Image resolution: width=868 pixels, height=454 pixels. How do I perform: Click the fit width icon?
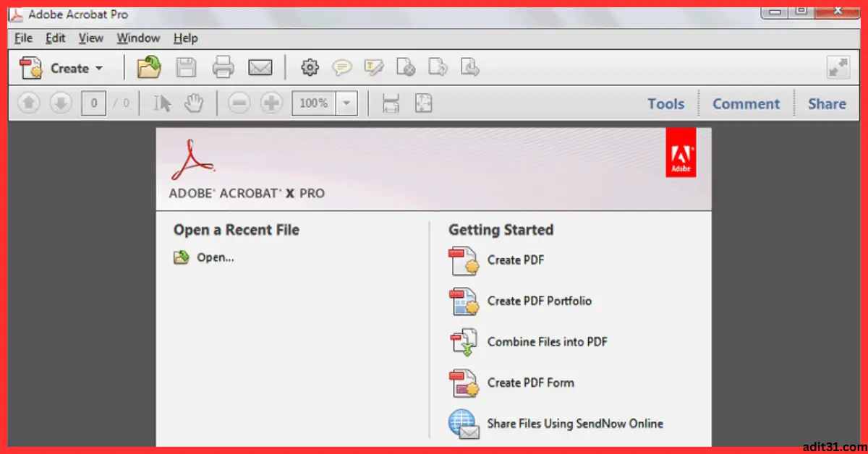pyautogui.click(x=391, y=103)
